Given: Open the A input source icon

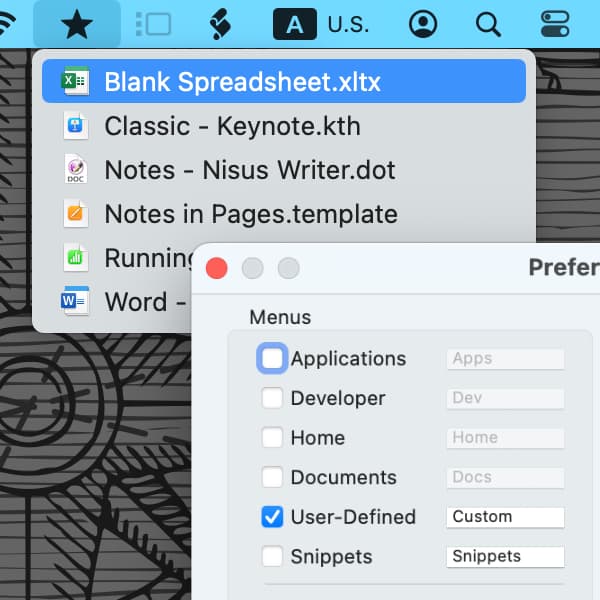Looking at the screenshot, I should pyautogui.click(x=295, y=24).
